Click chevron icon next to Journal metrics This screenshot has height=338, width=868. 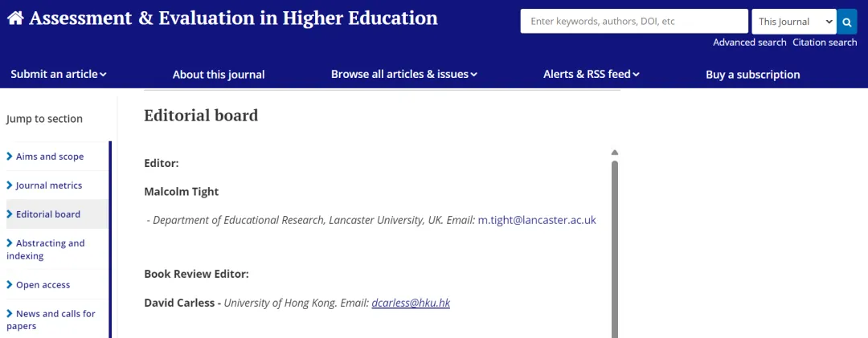10,185
